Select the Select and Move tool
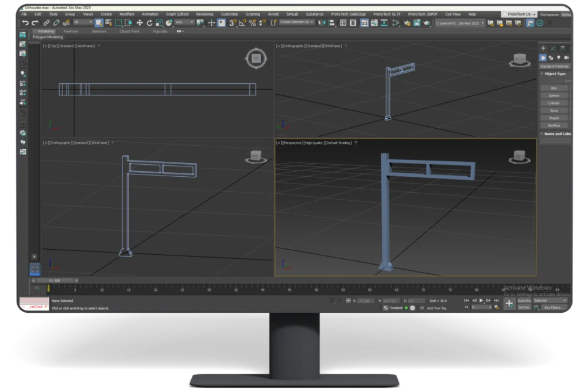The height and width of the screenshot is (392, 588). (x=140, y=23)
